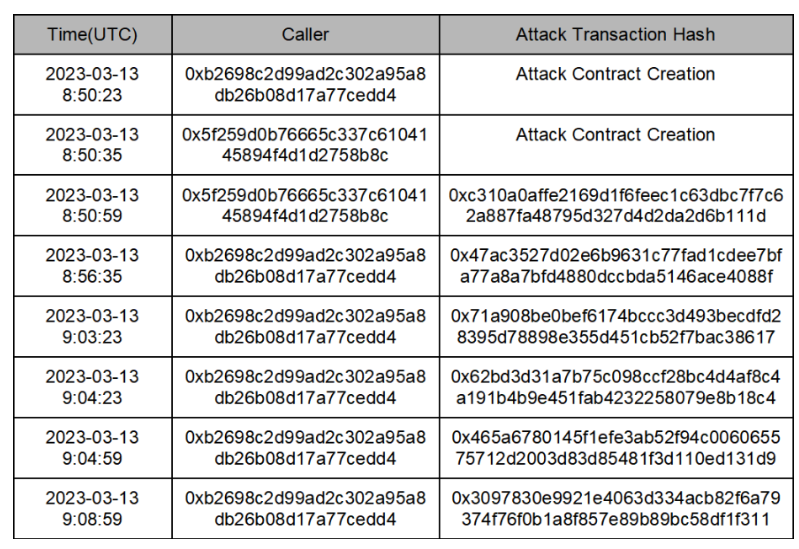Click the Time(UTC) column header

pos(93,35)
